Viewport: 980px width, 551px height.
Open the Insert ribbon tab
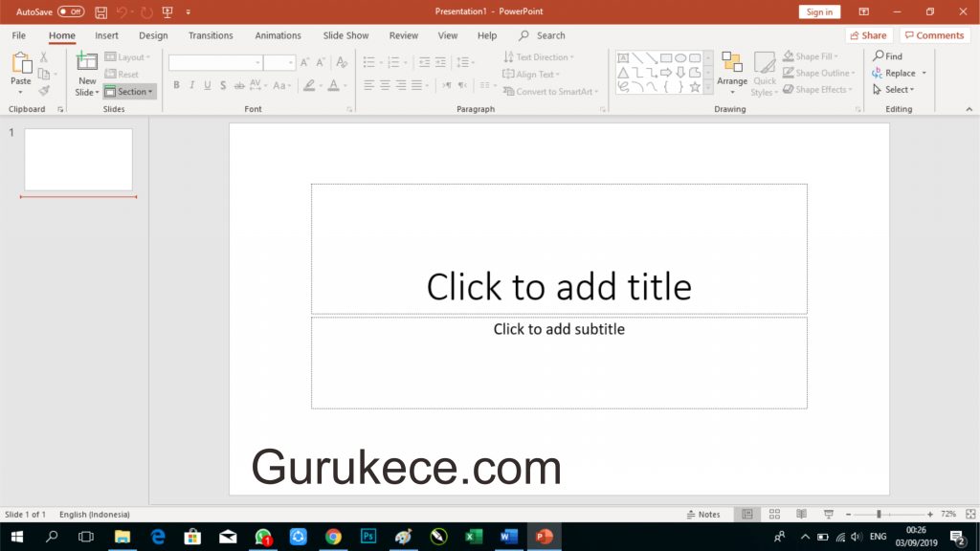coord(107,35)
